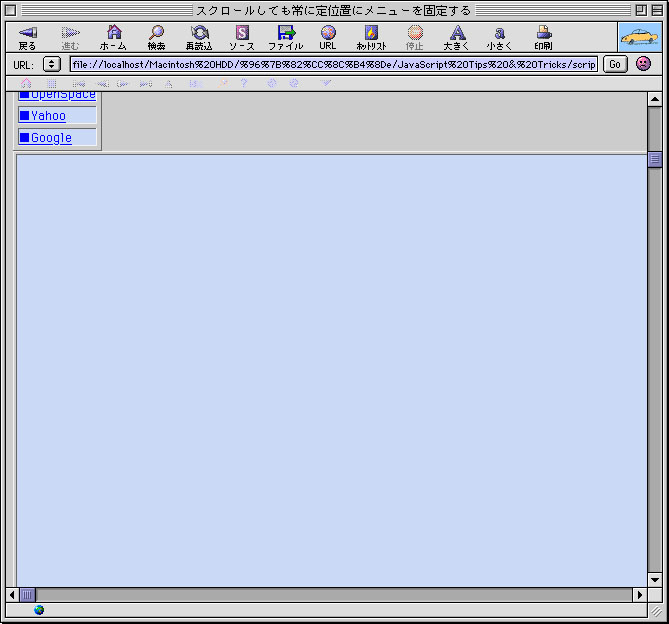Click the pink home icon in link toolbar
Viewport: 669px width, 624px height.
(x=26, y=83)
